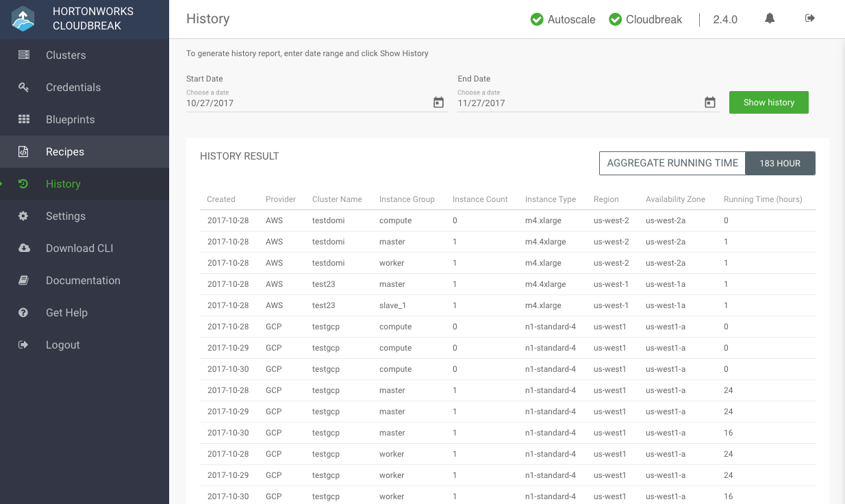845x504 pixels.
Task: Click the Download CLI cloud icon
Action: [x=24, y=248]
